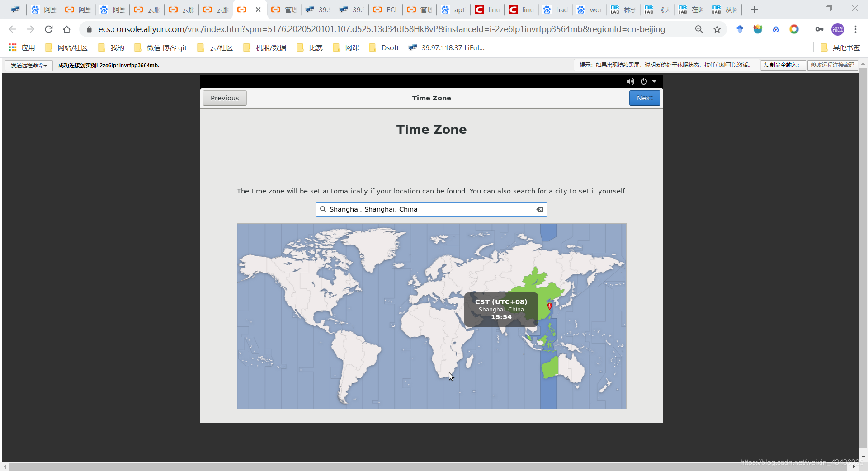The image size is (868, 471).
Task: Click the search magnifier icon in the time zone box
Action: coord(323,209)
